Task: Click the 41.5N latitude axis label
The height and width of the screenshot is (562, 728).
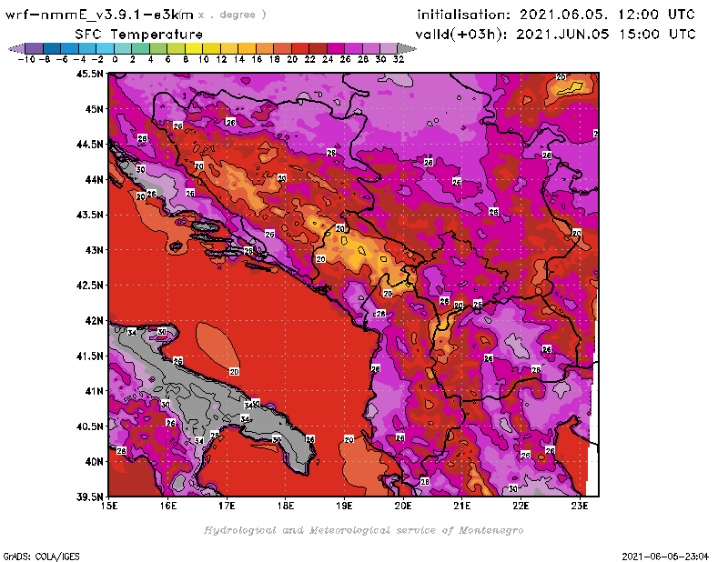Action: [89, 356]
